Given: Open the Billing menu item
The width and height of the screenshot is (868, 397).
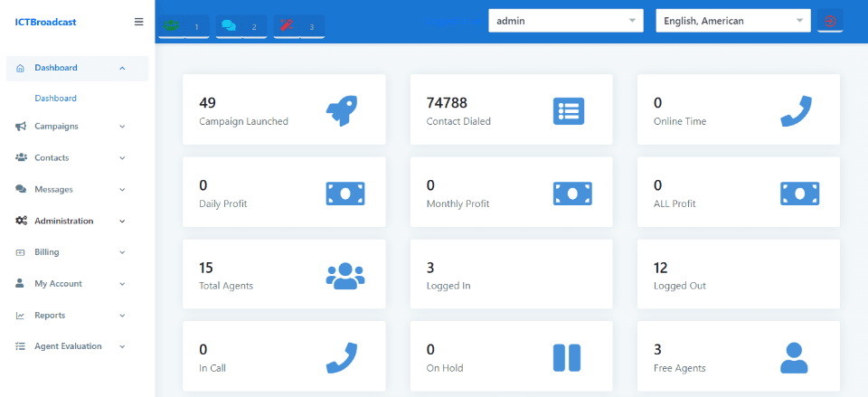Looking at the screenshot, I should [x=46, y=252].
